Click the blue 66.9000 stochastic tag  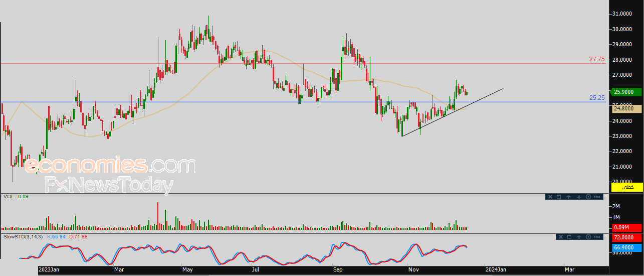click(627, 247)
